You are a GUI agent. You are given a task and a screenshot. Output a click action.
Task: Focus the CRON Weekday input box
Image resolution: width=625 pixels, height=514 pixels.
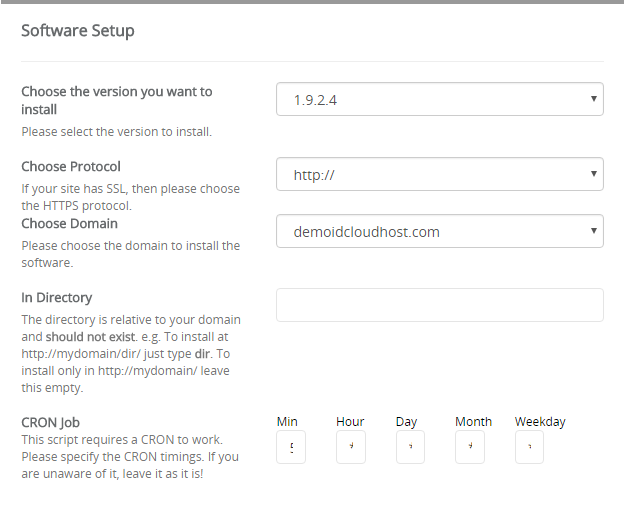pyautogui.click(x=529, y=447)
